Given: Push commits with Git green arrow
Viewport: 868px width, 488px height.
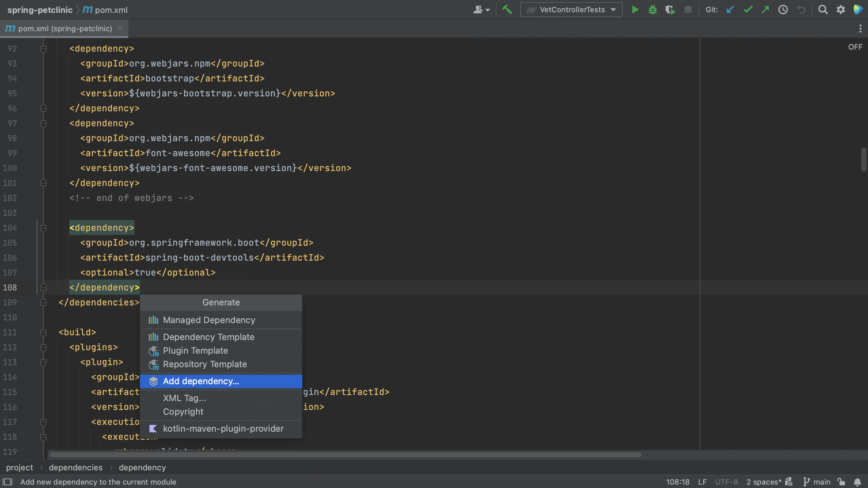Looking at the screenshot, I should [765, 10].
